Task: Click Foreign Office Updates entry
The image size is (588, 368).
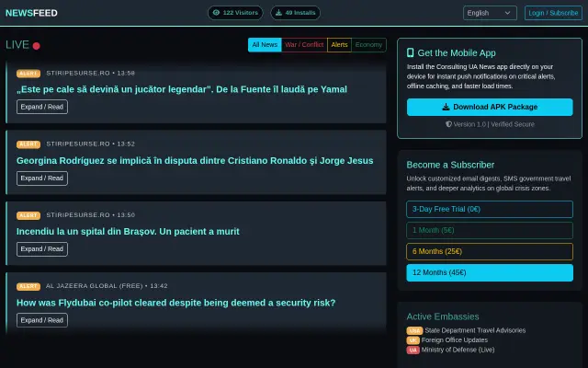Action: click(455, 340)
